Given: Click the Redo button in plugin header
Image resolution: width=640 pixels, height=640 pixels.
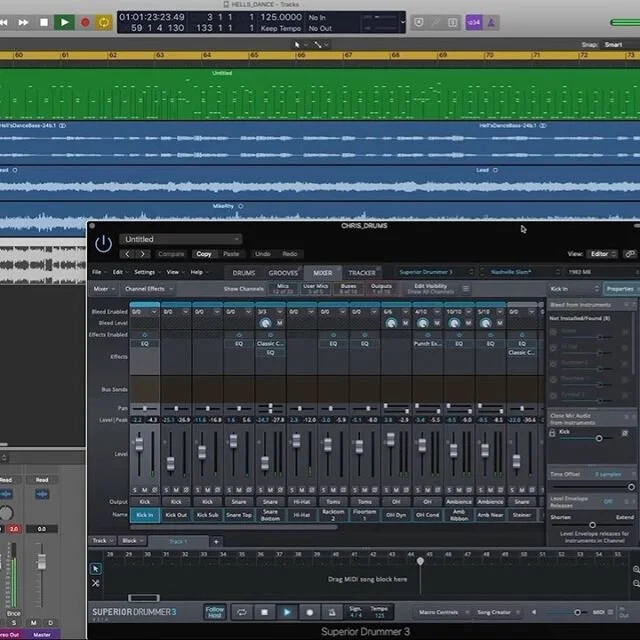Looking at the screenshot, I should 290,254.
